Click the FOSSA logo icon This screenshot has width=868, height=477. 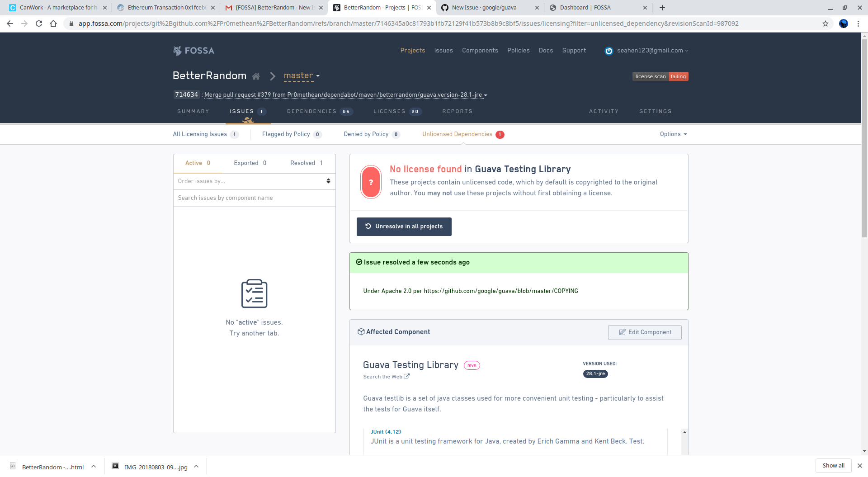point(177,51)
